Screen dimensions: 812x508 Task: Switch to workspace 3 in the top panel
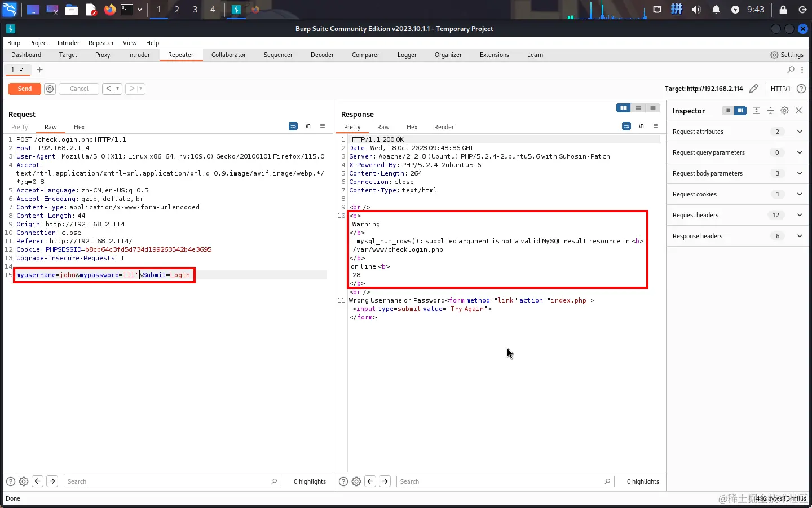point(195,9)
